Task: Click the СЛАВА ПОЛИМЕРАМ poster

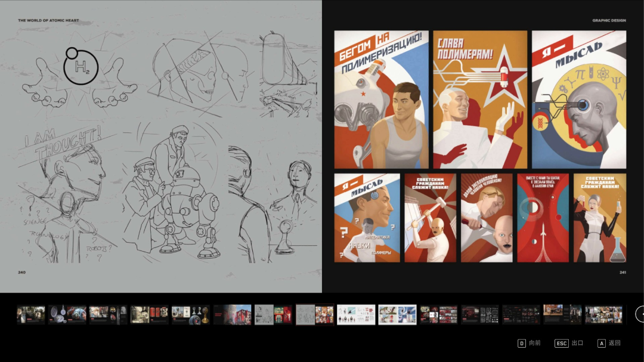Action: pos(480,100)
